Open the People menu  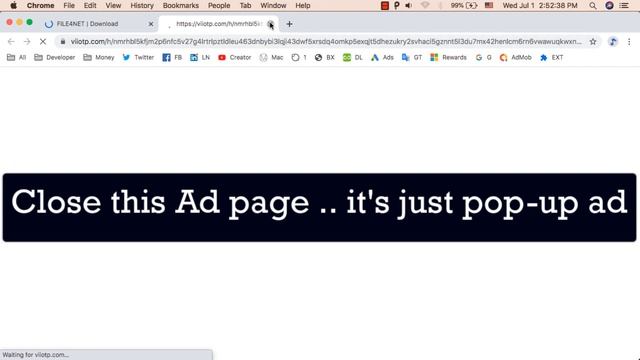tap(219, 6)
